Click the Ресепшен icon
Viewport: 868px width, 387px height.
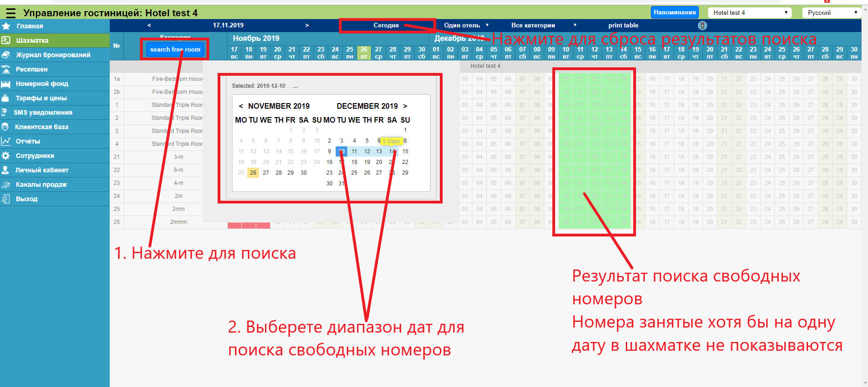(6, 69)
